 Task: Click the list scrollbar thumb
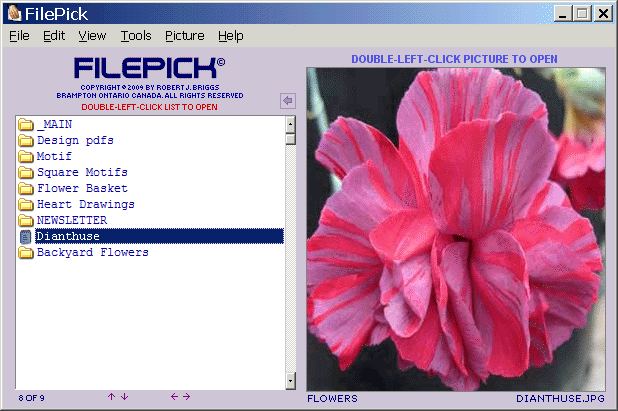[x=290, y=139]
